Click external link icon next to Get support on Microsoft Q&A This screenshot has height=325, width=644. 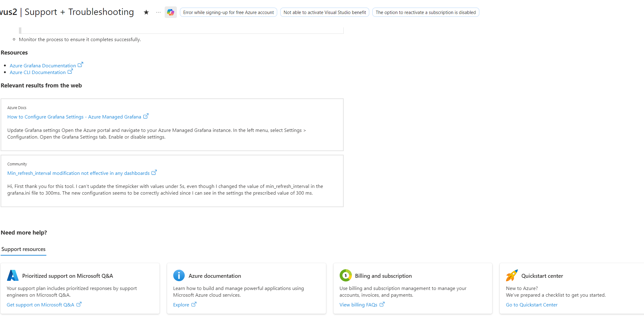tap(79, 304)
